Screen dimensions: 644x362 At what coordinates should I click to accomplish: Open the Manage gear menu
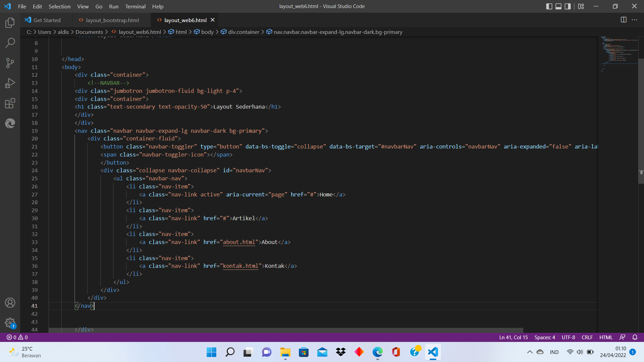coord(10,323)
